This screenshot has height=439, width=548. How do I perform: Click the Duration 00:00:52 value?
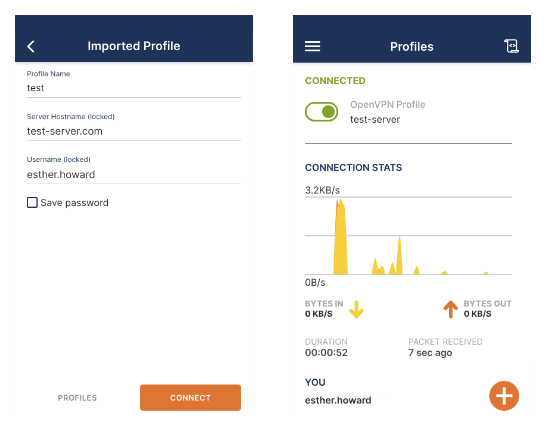coord(326,353)
